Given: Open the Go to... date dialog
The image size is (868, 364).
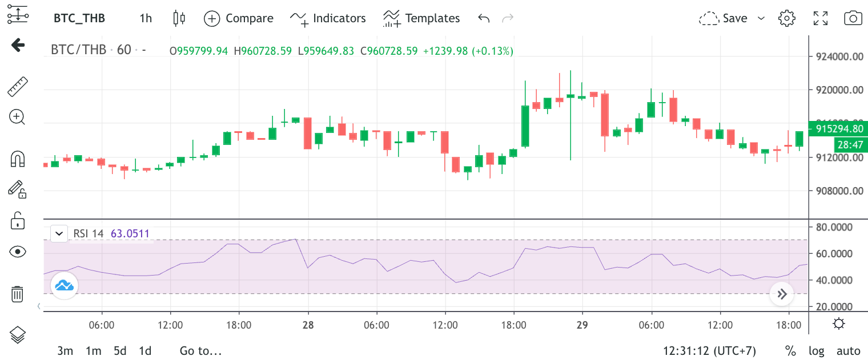Looking at the screenshot, I should [200, 351].
